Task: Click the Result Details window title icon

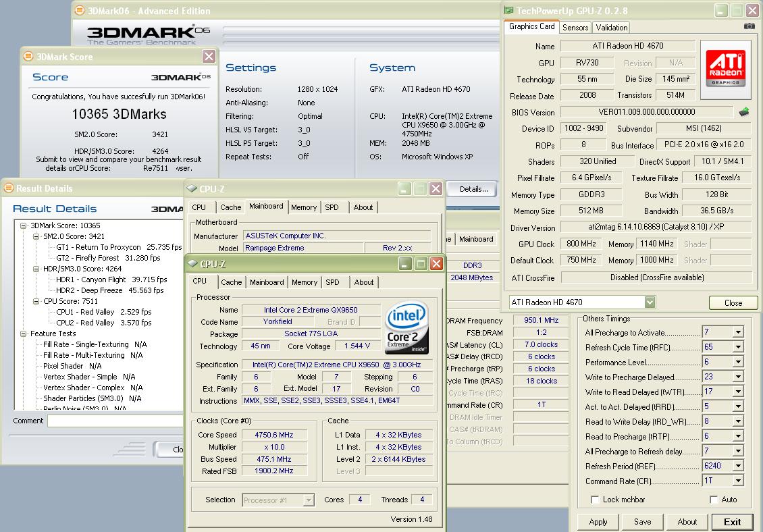Action: click(x=9, y=188)
